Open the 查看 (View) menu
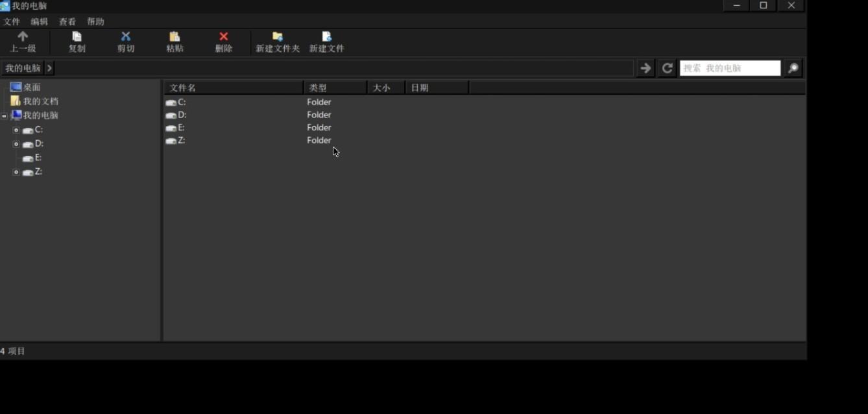This screenshot has height=414, width=868. click(67, 21)
